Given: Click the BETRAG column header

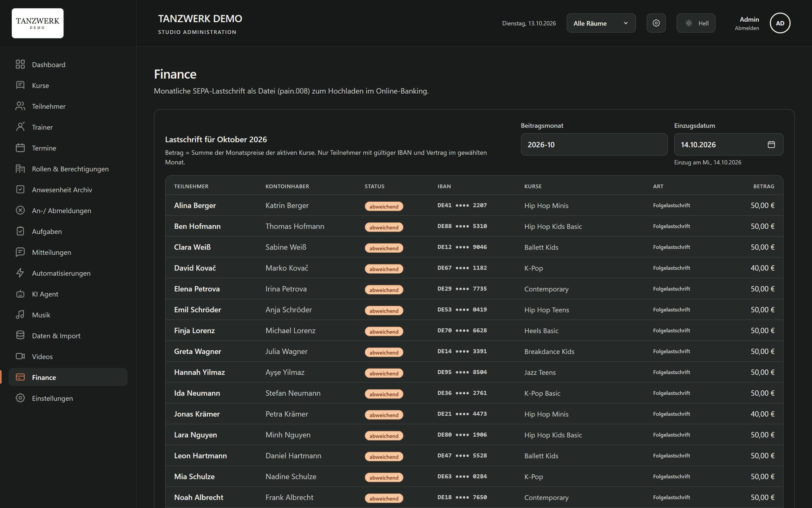Looking at the screenshot, I should point(764,186).
